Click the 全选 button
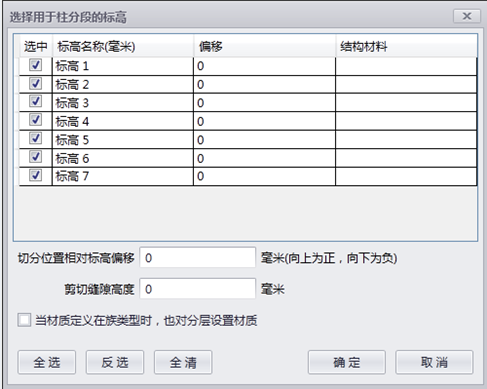This screenshot has width=487, height=389. tap(47, 362)
